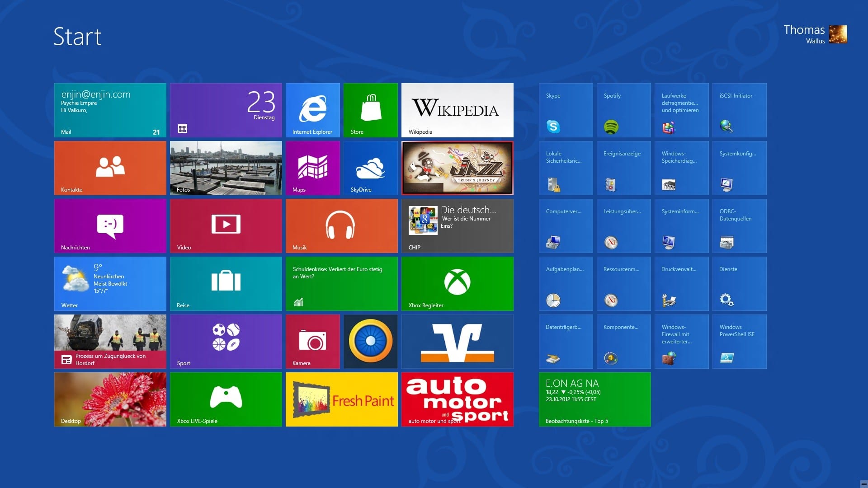The height and width of the screenshot is (488, 868).
Task: Launch the Store app tile
Action: 370,110
